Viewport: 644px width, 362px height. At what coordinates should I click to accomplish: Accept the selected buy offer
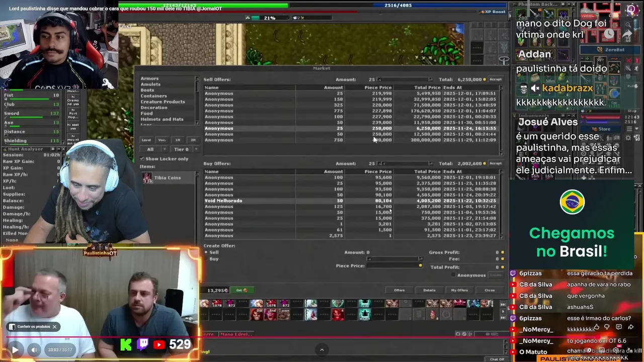(496, 163)
